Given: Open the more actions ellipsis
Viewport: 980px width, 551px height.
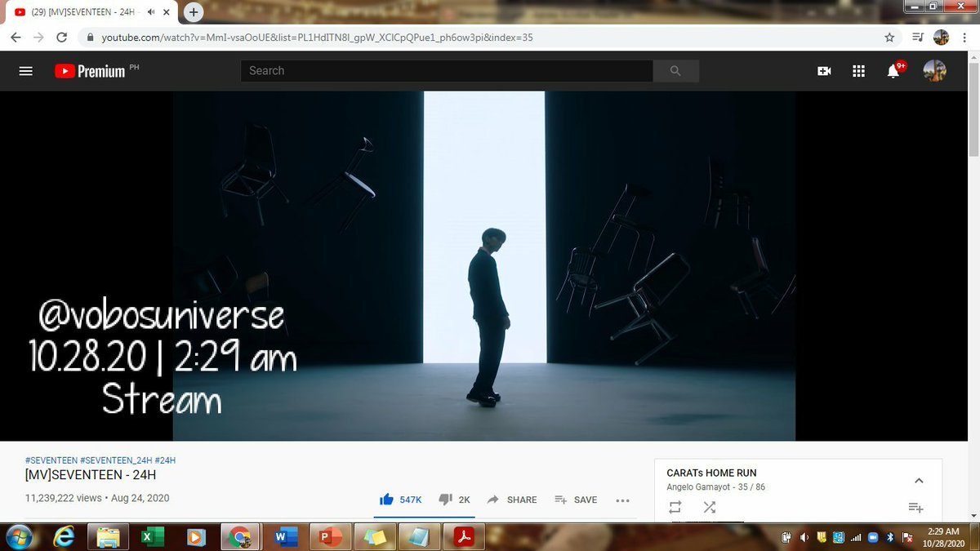Looking at the screenshot, I should [622, 500].
